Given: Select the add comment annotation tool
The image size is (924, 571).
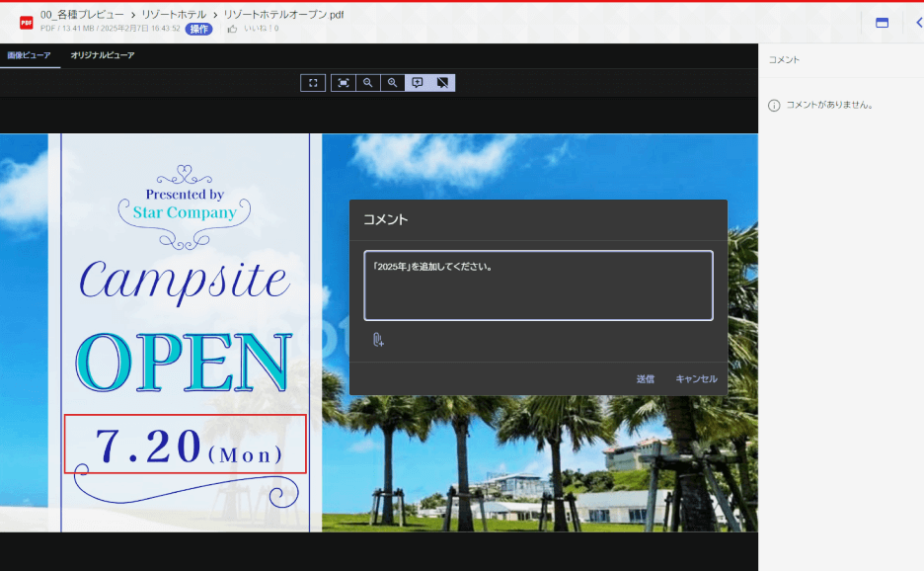Looking at the screenshot, I should coord(418,83).
